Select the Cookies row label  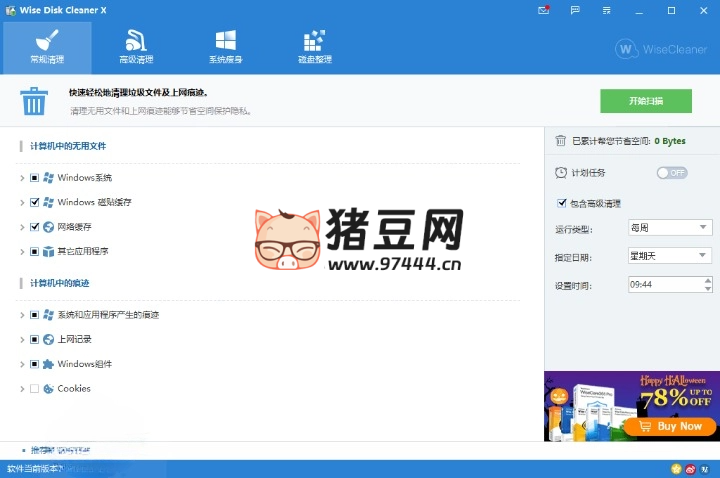(x=74, y=388)
